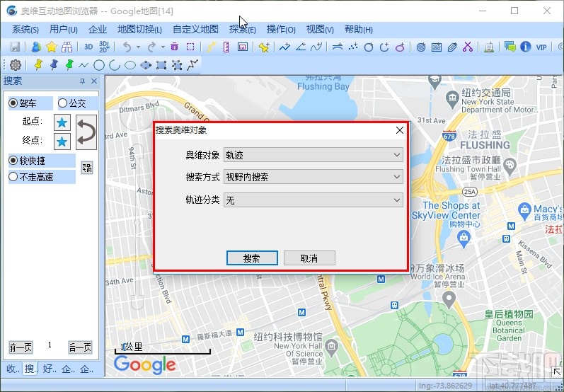Click the building enterprise icon

click(x=488, y=47)
